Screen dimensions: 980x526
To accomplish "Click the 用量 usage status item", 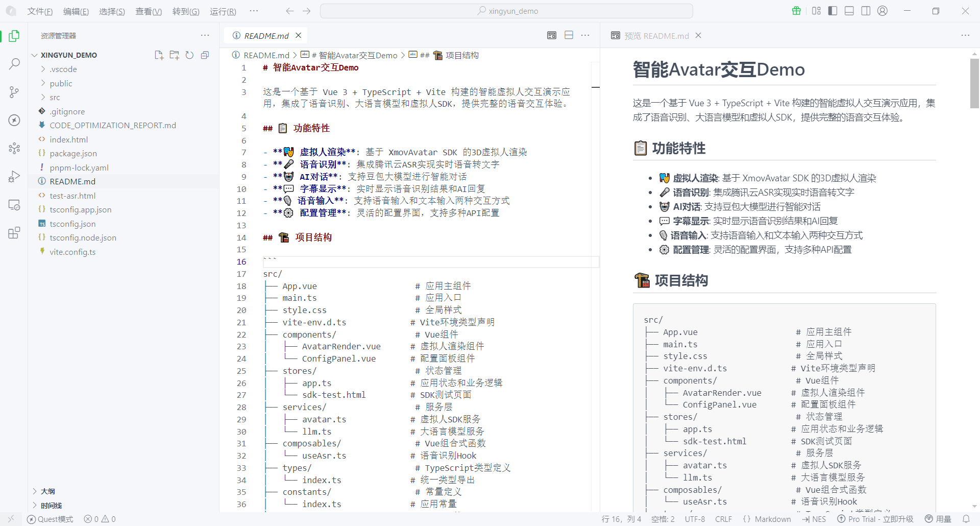I will click(938, 519).
